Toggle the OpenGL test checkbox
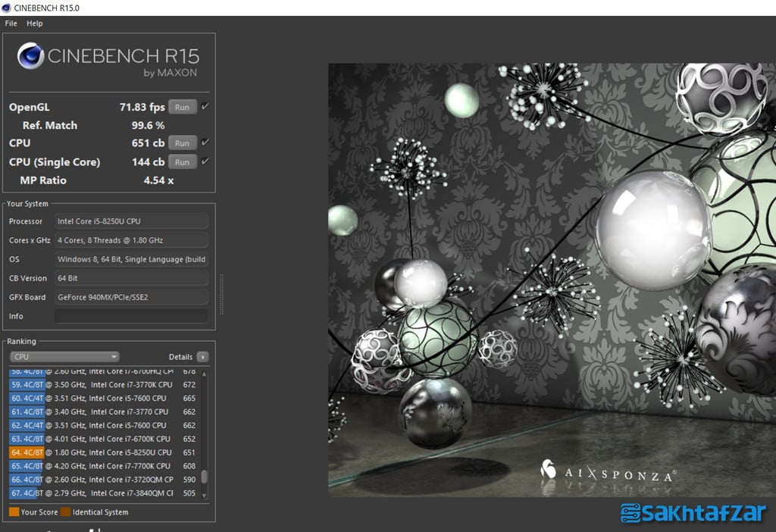The width and height of the screenshot is (776, 532). pyautogui.click(x=205, y=107)
